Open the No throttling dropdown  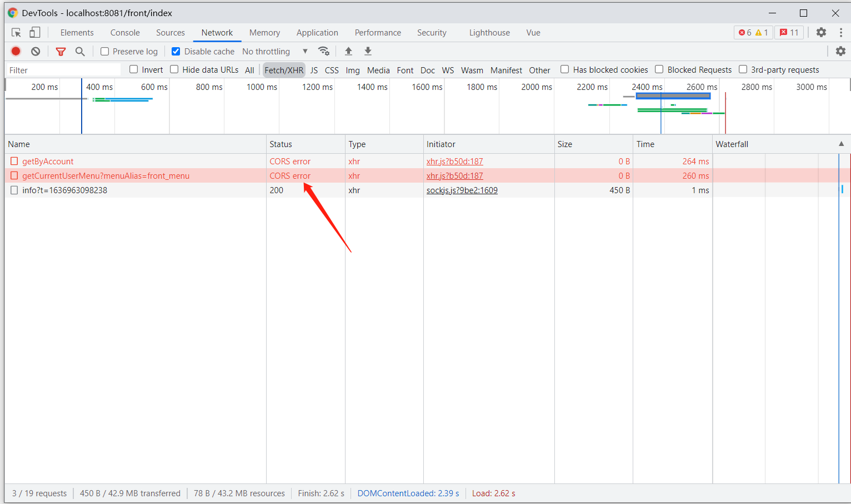pyautogui.click(x=274, y=52)
